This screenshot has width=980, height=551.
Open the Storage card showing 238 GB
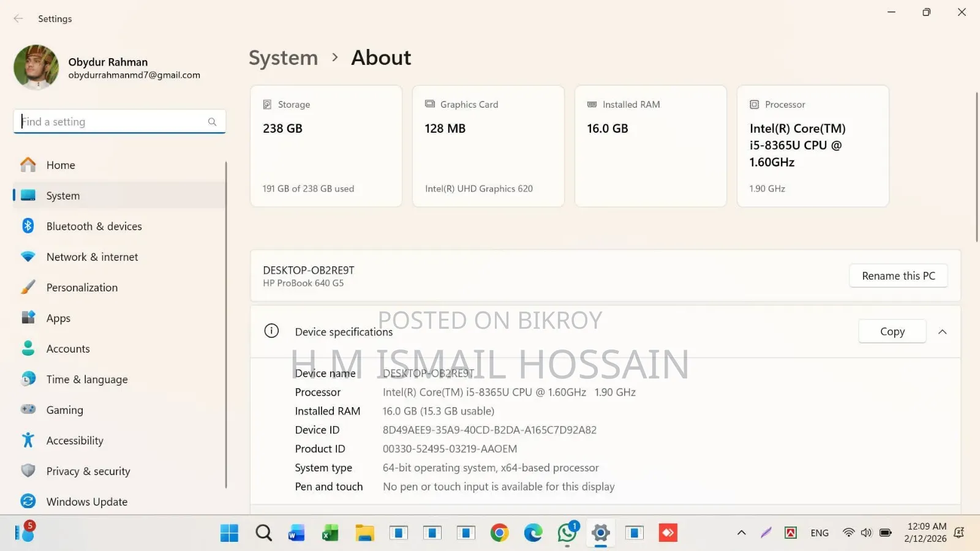(x=326, y=146)
